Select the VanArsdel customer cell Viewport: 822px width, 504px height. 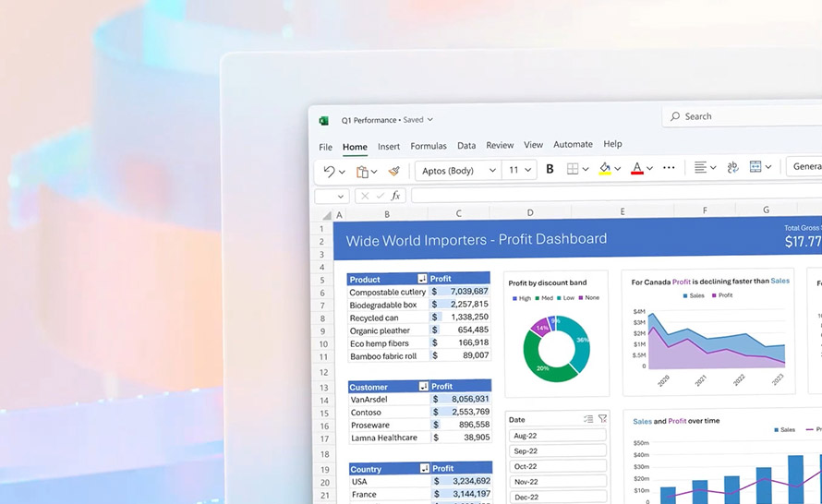click(389, 399)
